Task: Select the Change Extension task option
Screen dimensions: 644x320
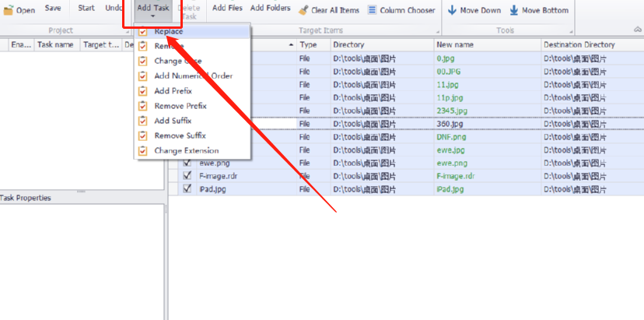Action: coord(192,150)
